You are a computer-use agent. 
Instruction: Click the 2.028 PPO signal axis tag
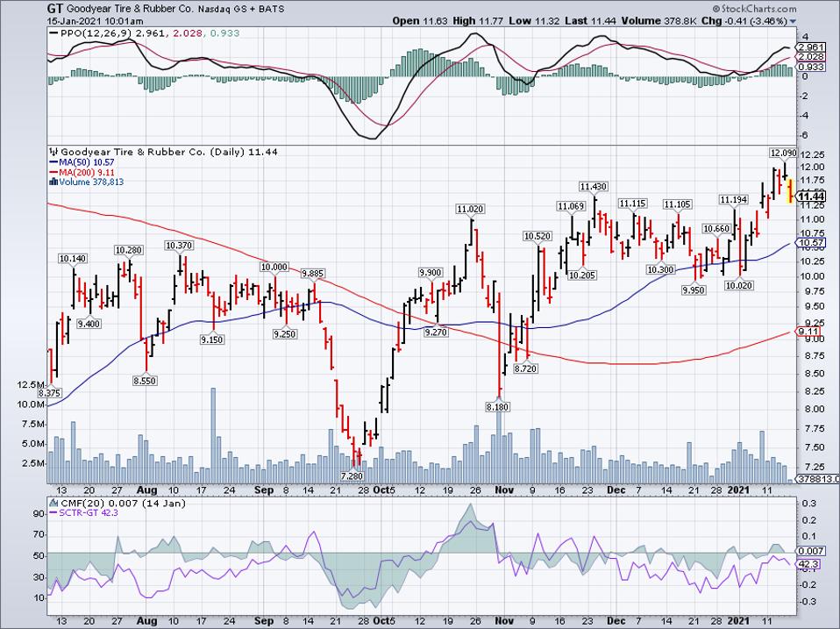(x=810, y=57)
